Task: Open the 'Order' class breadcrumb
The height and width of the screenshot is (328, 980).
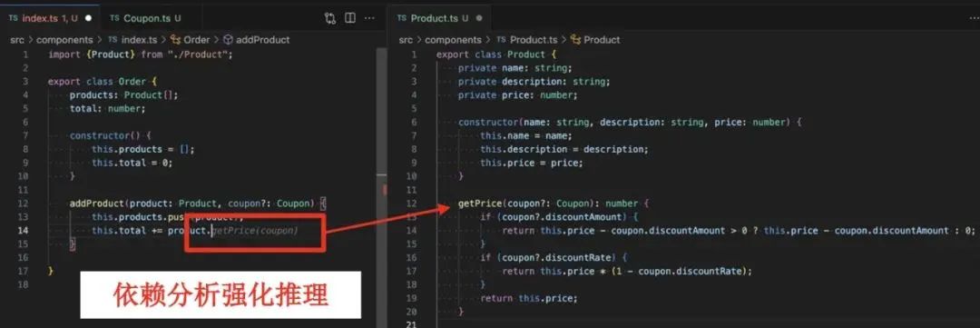Action: (191, 39)
